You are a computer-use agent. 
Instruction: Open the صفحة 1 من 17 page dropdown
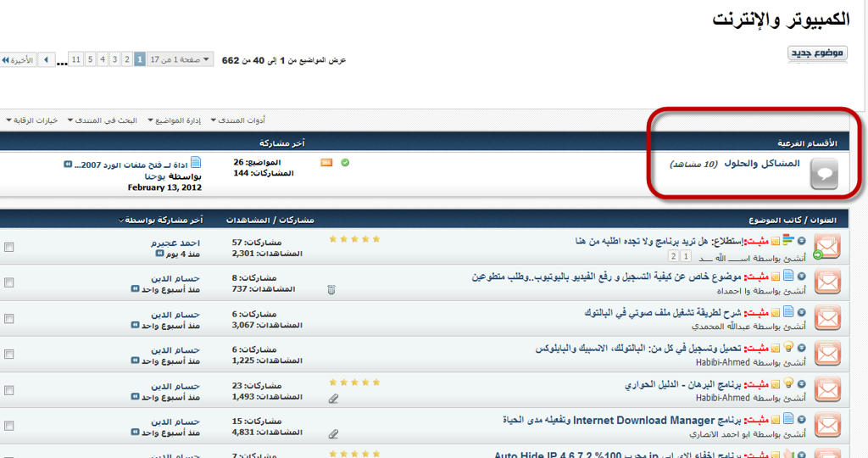coord(180,59)
